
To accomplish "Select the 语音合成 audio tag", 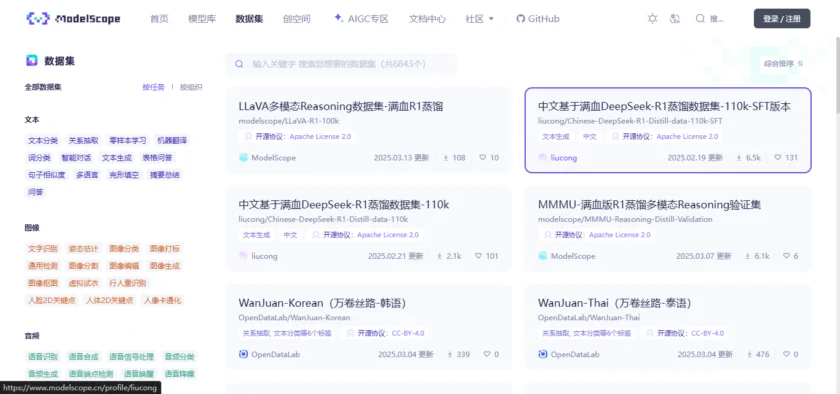I will point(84,356).
